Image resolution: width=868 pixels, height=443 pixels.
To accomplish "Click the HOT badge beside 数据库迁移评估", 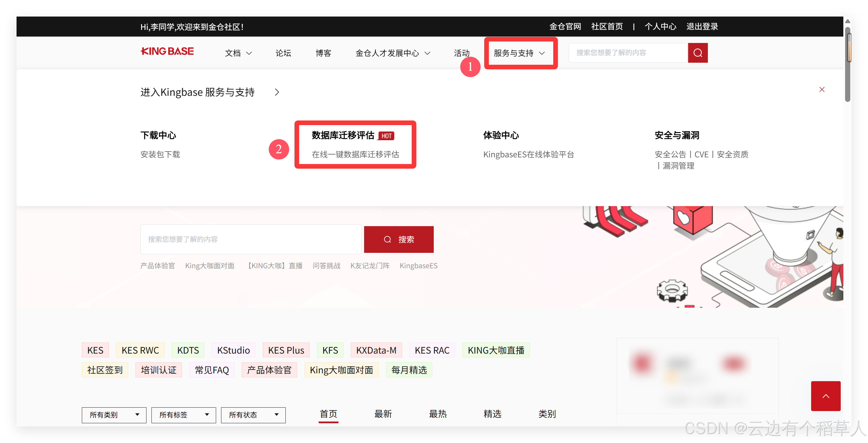I will coord(386,136).
